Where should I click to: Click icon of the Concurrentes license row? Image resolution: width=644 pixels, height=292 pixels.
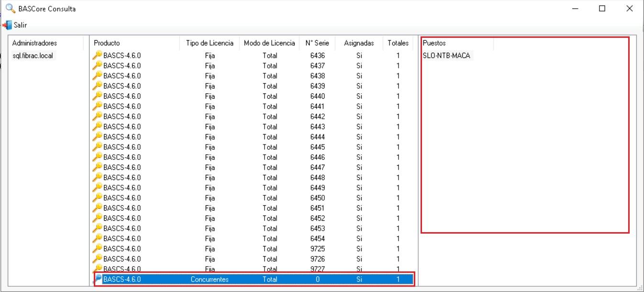point(98,279)
